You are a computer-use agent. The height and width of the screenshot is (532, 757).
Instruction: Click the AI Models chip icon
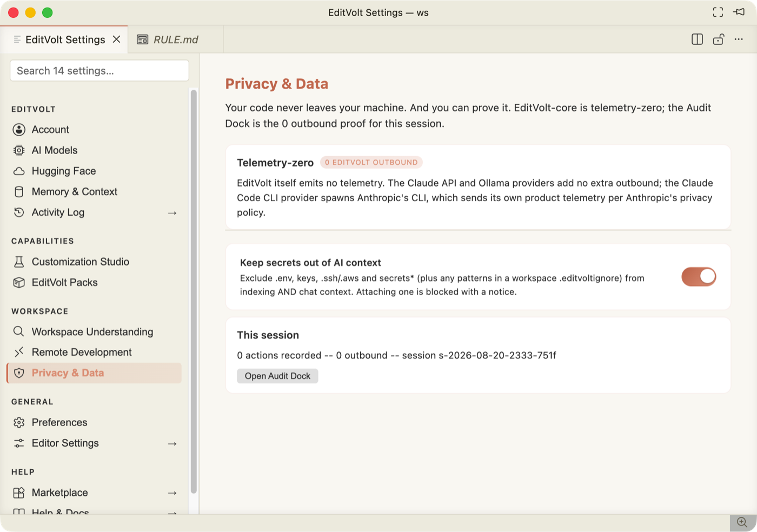coord(19,150)
